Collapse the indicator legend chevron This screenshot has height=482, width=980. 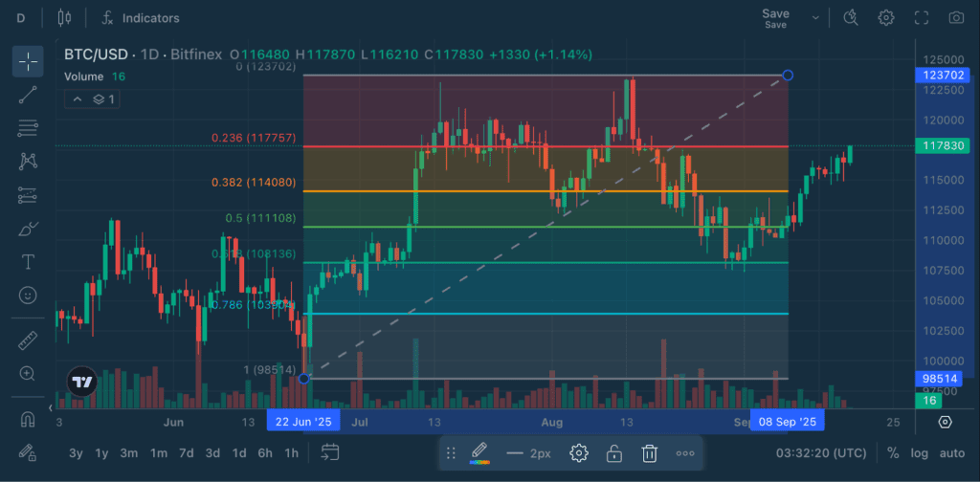(x=77, y=99)
